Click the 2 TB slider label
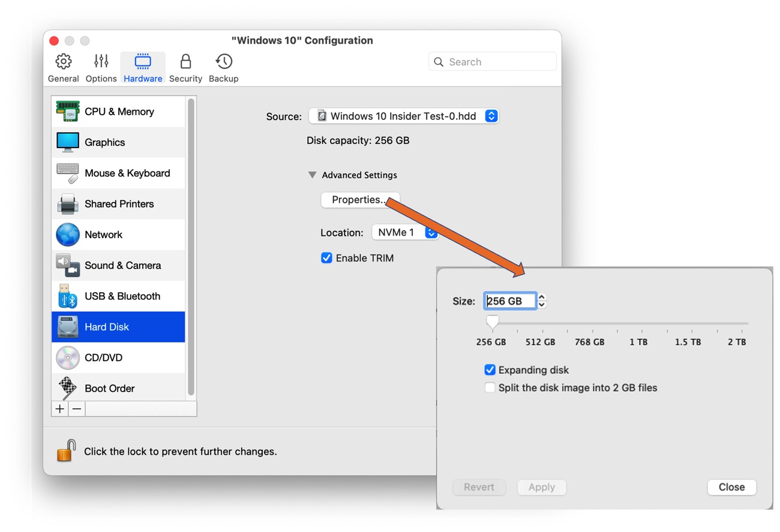The image size is (780, 532). tap(737, 342)
